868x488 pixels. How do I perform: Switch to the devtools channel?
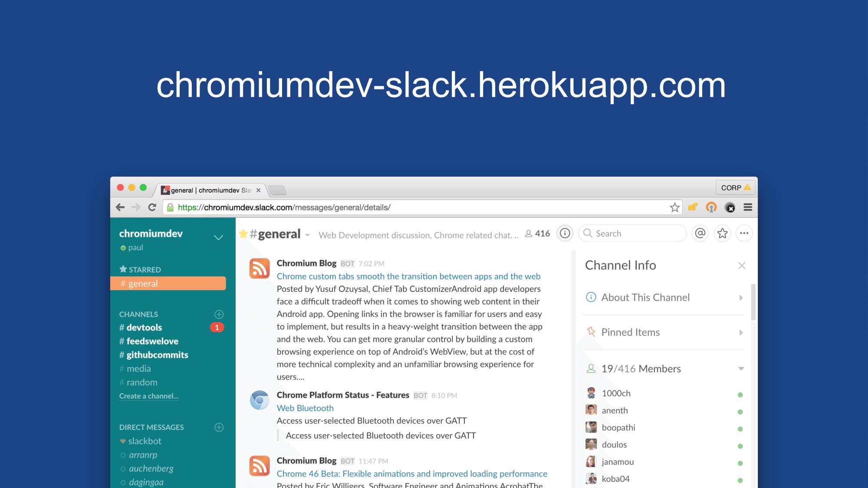pos(144,328)
